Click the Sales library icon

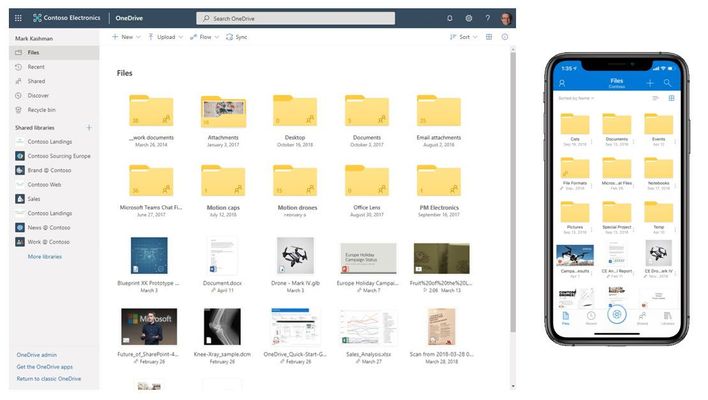tap(20, 199)
